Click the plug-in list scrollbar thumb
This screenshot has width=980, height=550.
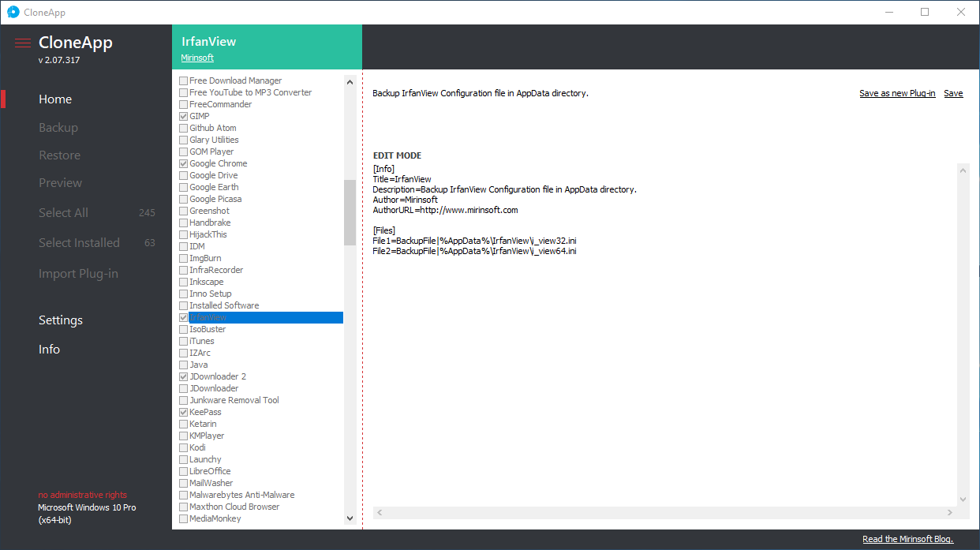tap(350, 212)
